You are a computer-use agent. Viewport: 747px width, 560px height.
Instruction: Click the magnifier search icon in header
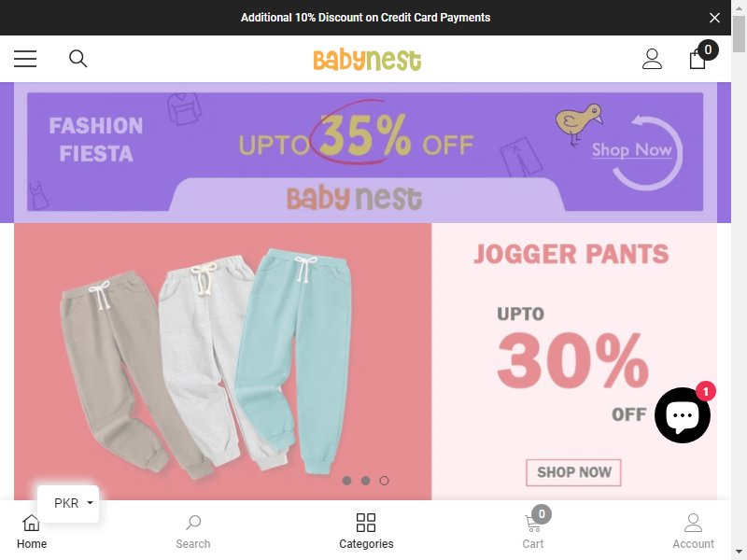[x=78, y=59]
